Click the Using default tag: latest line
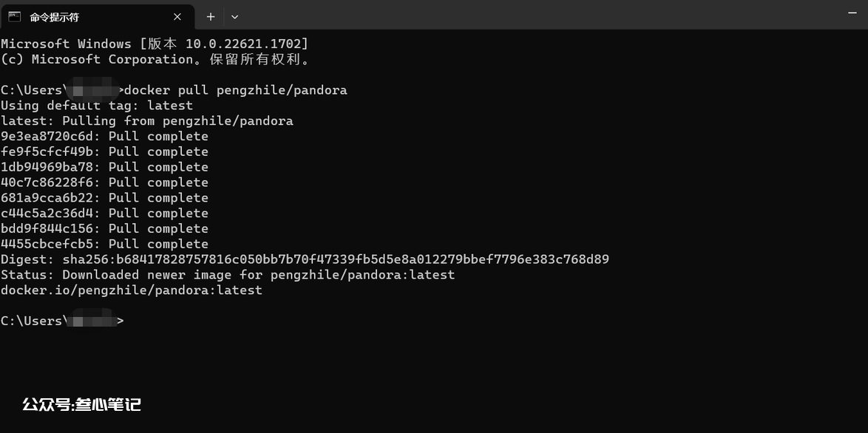Image resolution: width=868 pixels, height=433 pixels. point(96,106)
